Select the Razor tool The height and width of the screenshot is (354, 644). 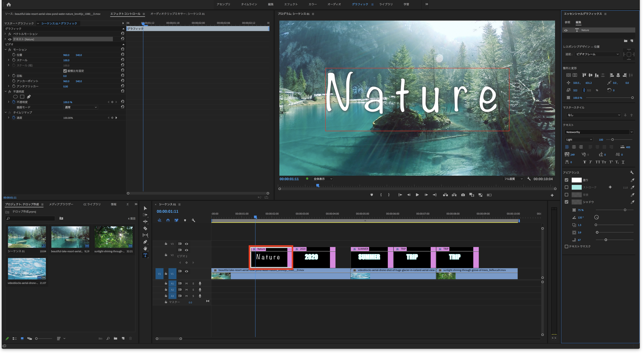click(145, 228)
